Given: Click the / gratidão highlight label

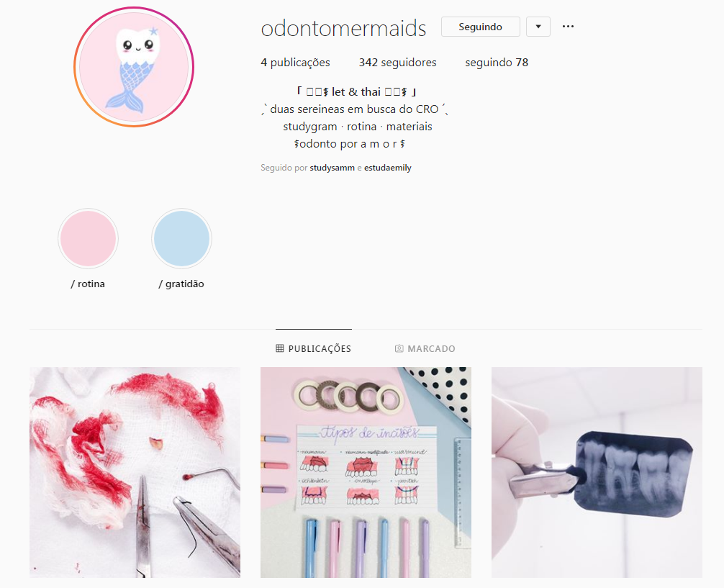Looking at the screenshot, I should (x=181, y=284).
